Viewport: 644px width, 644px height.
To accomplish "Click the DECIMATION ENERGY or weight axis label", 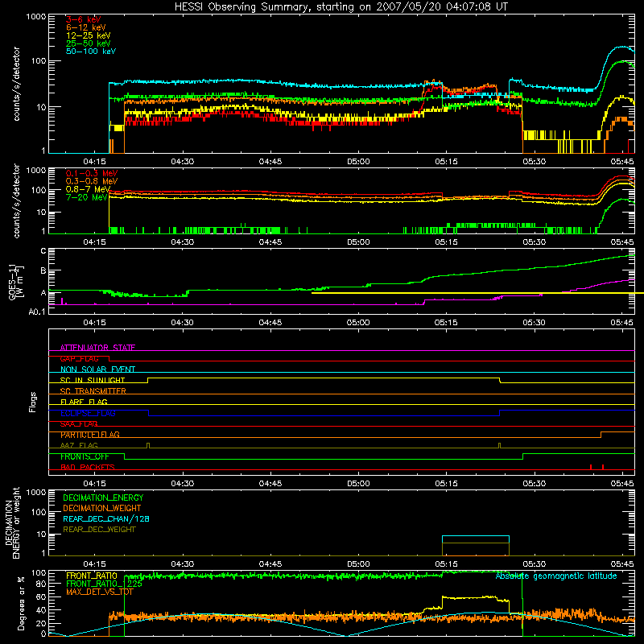I will (x=12, y=522).
